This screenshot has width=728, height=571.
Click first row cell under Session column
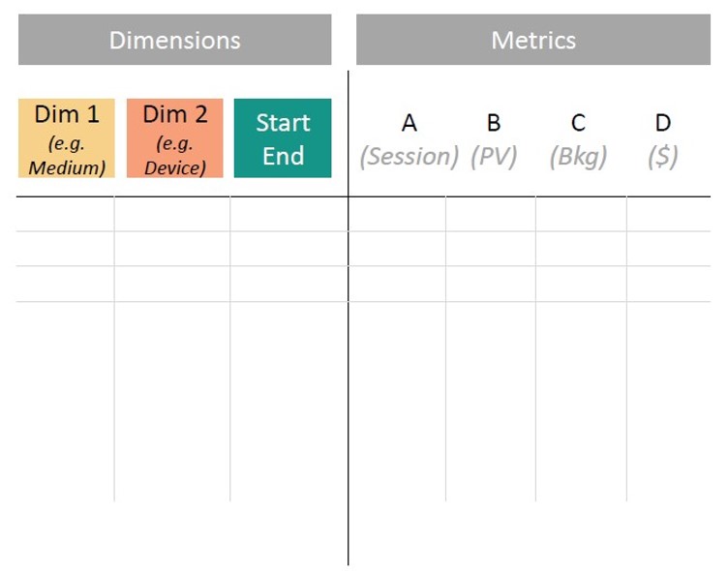(397, 214)
